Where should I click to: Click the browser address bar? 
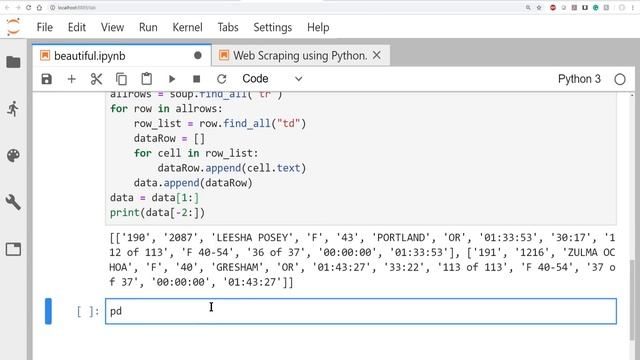[x=286, y=7]
